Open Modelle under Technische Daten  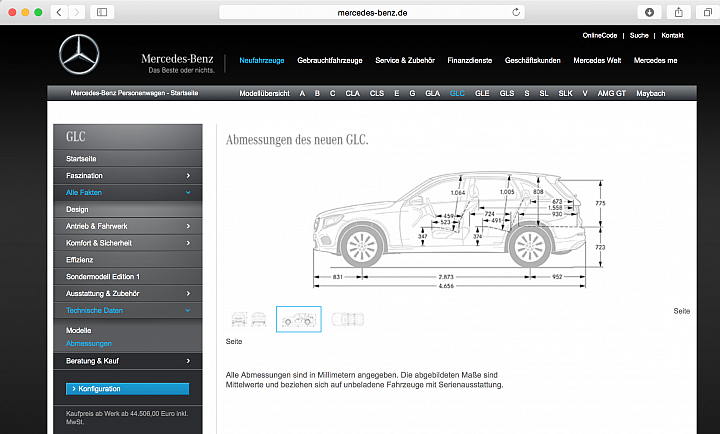point(79,330)
